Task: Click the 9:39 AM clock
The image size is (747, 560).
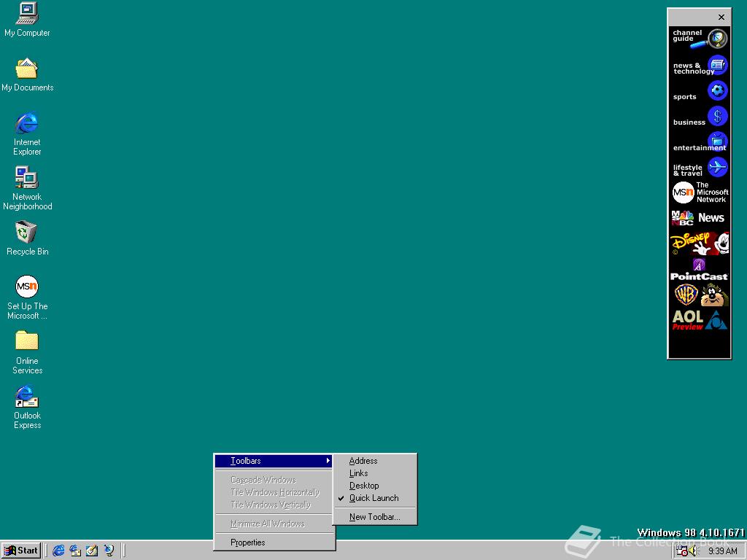Action: (x=722, y=551)
